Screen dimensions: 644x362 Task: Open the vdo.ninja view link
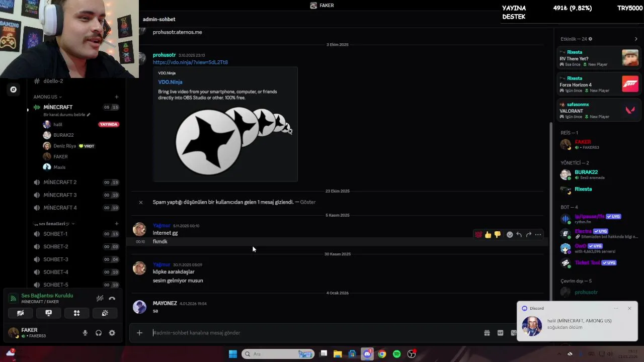tap(190, 62)
